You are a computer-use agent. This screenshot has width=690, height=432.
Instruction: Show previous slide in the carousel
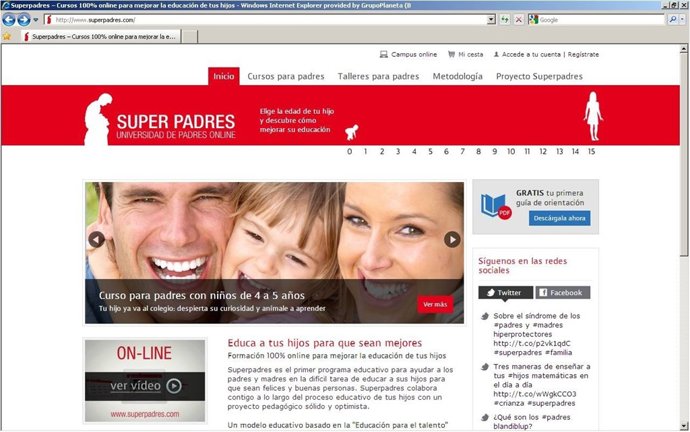pos(96,239)
